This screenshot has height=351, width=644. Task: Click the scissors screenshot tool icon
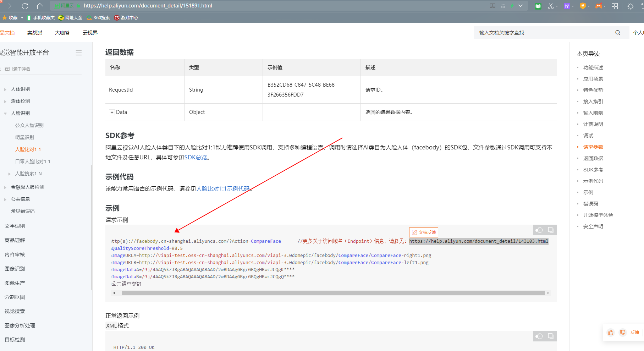coord(550,6)
